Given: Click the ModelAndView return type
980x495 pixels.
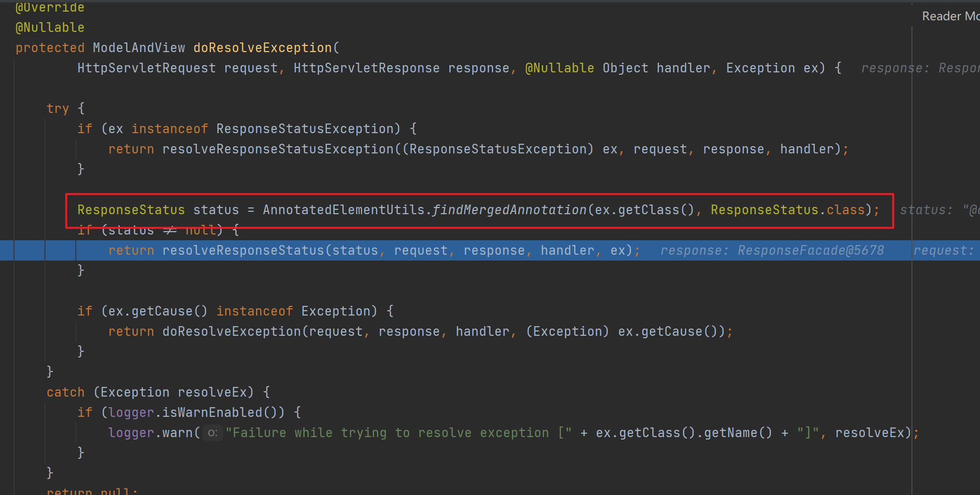Looking at the screenshot, I should pyautogui.click(x=139, y=48).
